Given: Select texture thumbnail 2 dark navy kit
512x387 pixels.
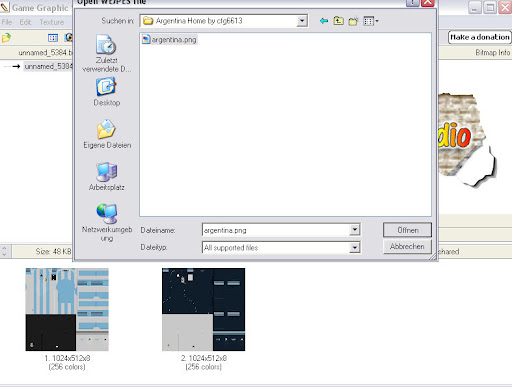Looking at the screenshot, I should pos(203,309).
